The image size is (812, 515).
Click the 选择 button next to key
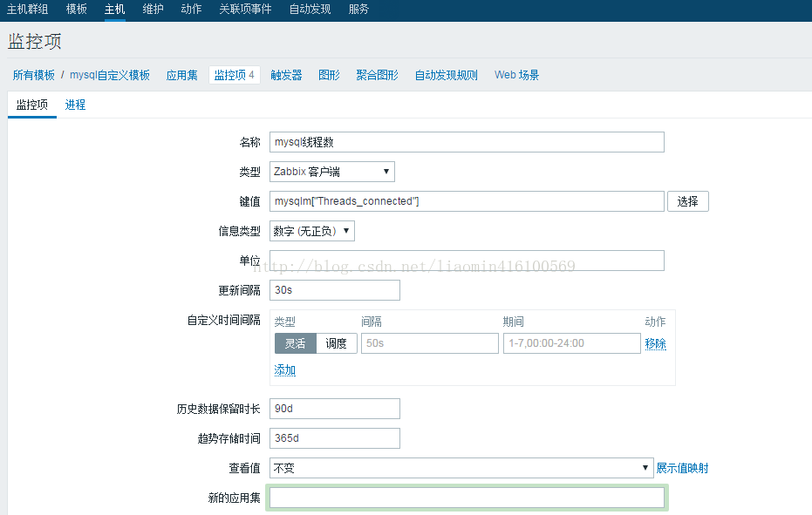pos(687,200)
